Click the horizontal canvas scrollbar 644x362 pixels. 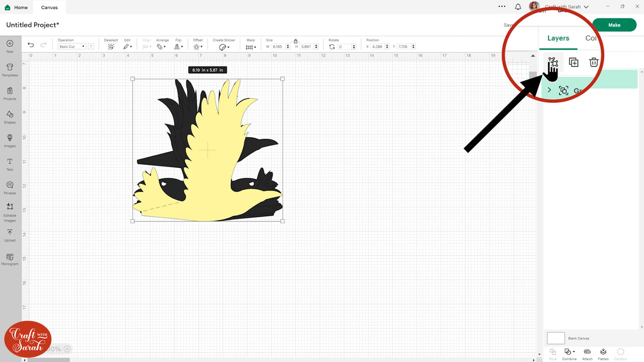tap(49, 360)
